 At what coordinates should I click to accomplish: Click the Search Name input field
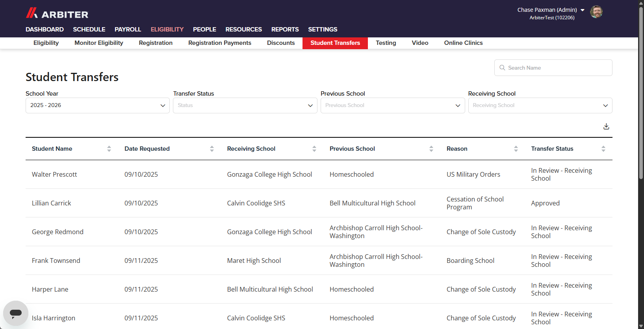pyautogui.click(x=553, y=68)
